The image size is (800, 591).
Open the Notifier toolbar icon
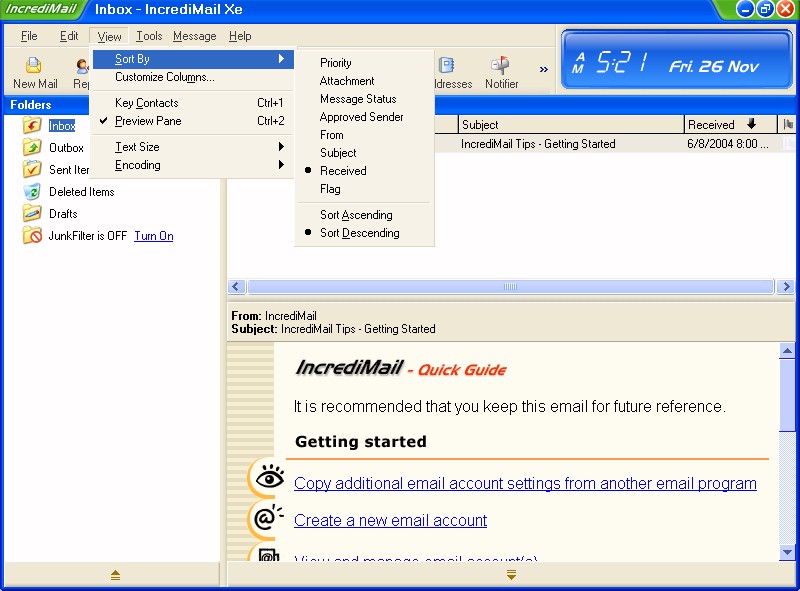tap(501, 66)
